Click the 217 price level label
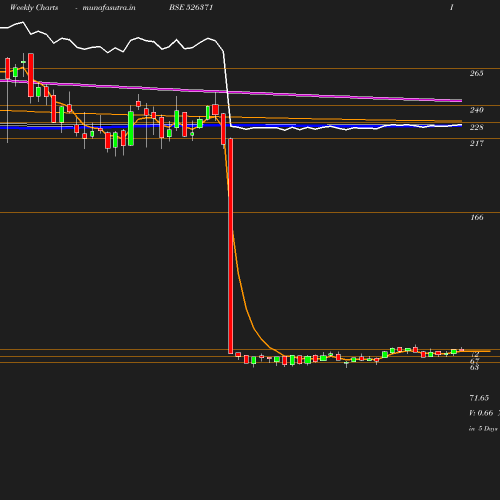The width and height of the screenshot is (500, 500). click(x=476, y=143)
